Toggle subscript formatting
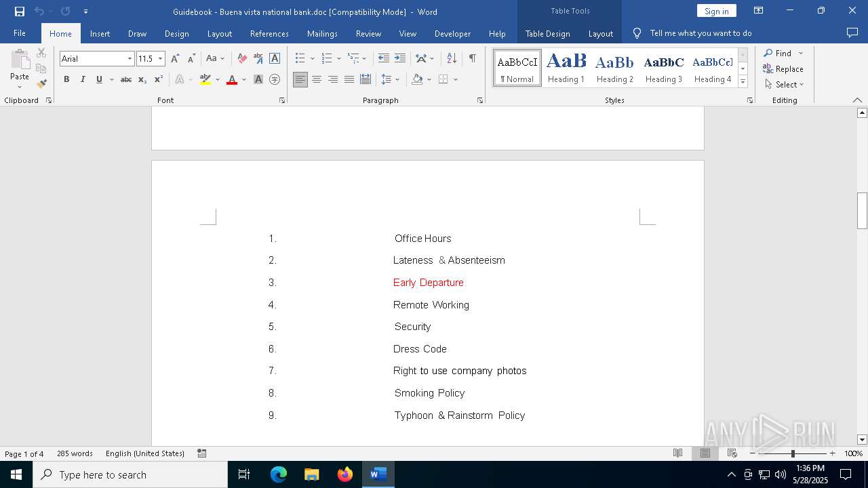Screen dimensions: 868x488 click(x=142, y=79)
